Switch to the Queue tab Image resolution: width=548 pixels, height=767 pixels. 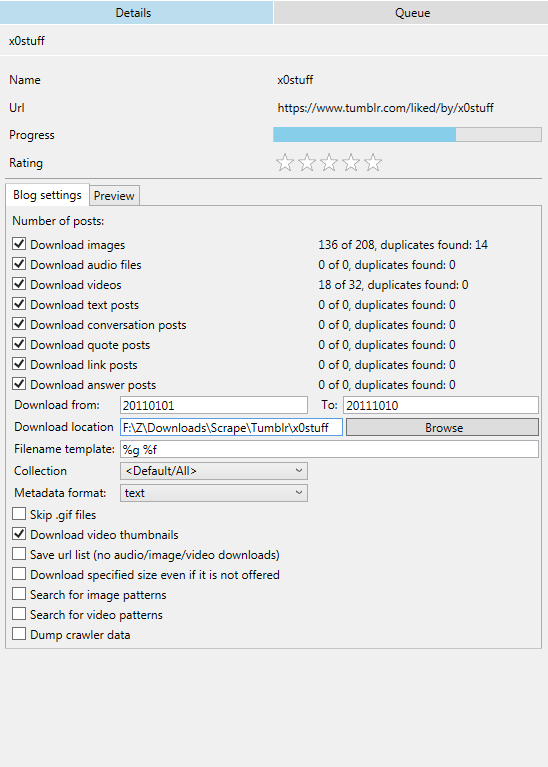[412, 12]
